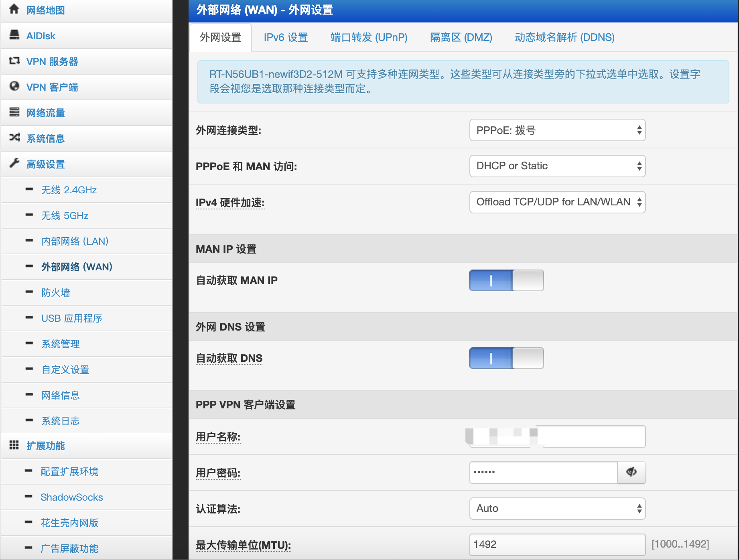Open the 端口转发 (UPnP) tab
Image resolution: width=739 pixels, height=560 pixels.
tap(369, 37)
